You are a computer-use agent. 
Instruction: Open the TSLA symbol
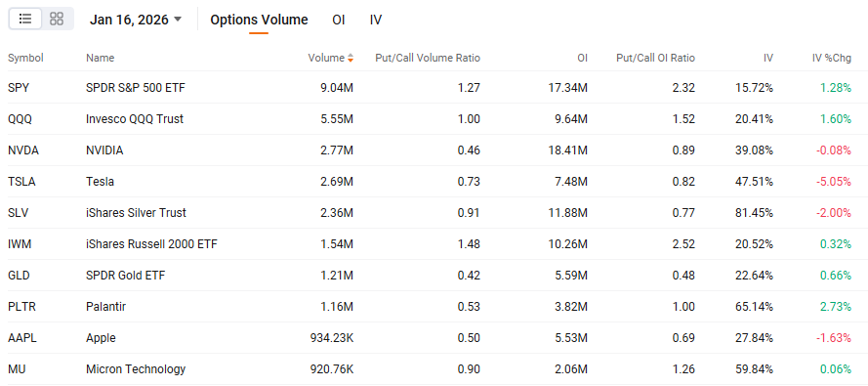coord(21,181)
